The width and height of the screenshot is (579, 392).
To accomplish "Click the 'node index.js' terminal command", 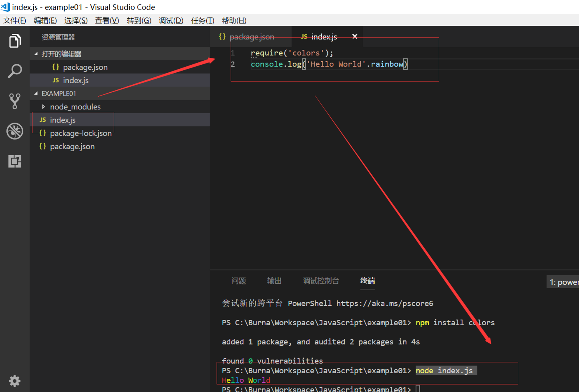I will (x=444, y=371).
